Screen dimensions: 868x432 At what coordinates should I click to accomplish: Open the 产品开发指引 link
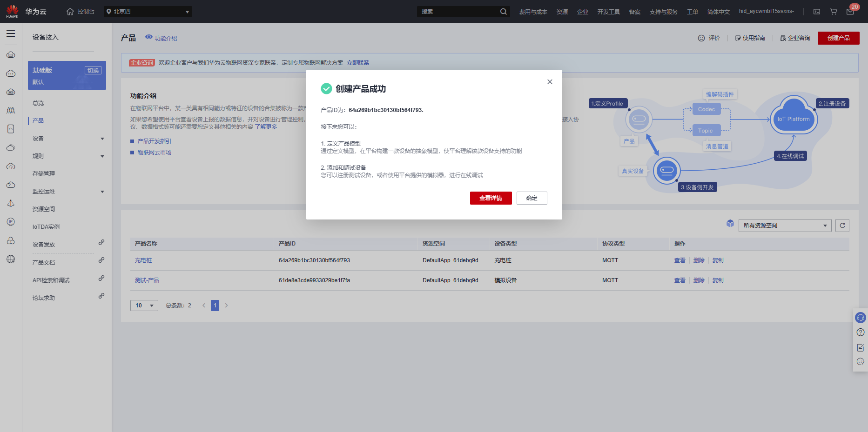(x=155, y=141)
